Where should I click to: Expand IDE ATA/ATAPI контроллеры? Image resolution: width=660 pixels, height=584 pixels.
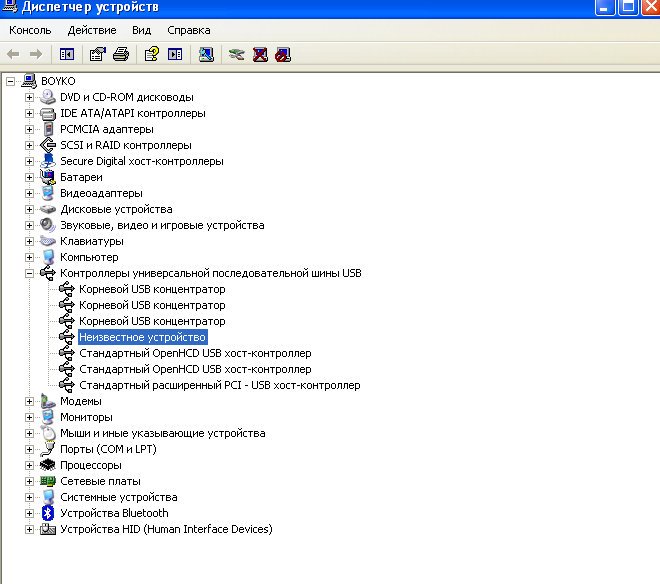[29, 113]
